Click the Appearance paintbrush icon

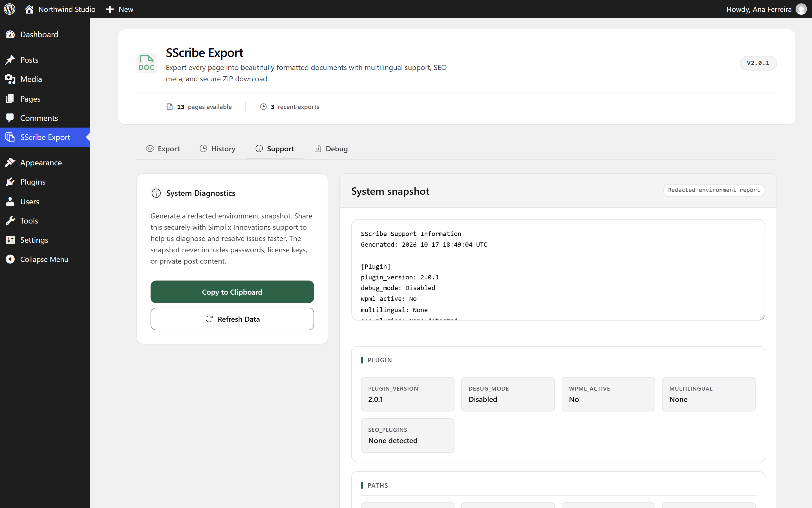point(10,163)
